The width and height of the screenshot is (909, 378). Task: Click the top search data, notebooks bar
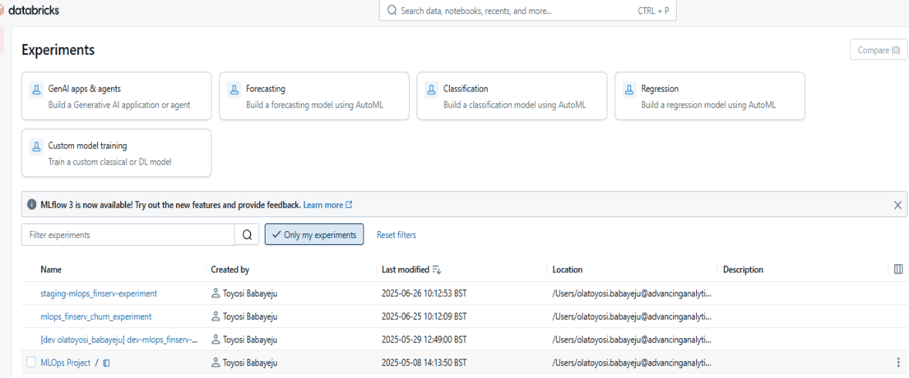[x=528, y=10]
